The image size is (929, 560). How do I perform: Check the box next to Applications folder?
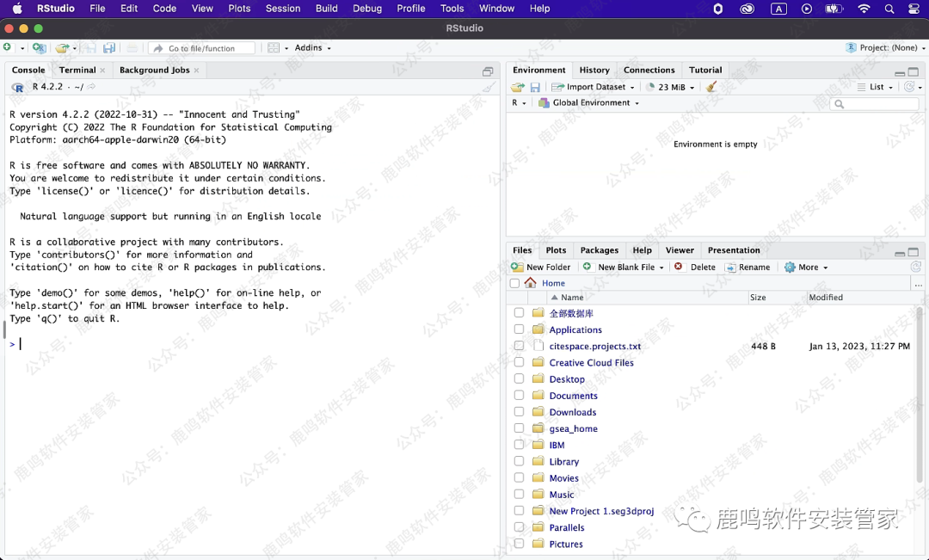tap(519, 329)
